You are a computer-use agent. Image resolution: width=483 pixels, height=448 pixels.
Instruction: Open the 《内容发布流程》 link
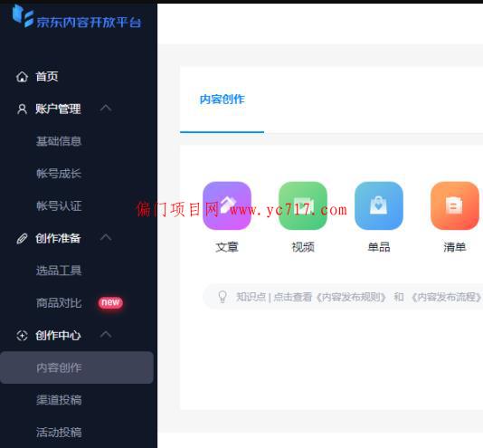coord(446,297)
